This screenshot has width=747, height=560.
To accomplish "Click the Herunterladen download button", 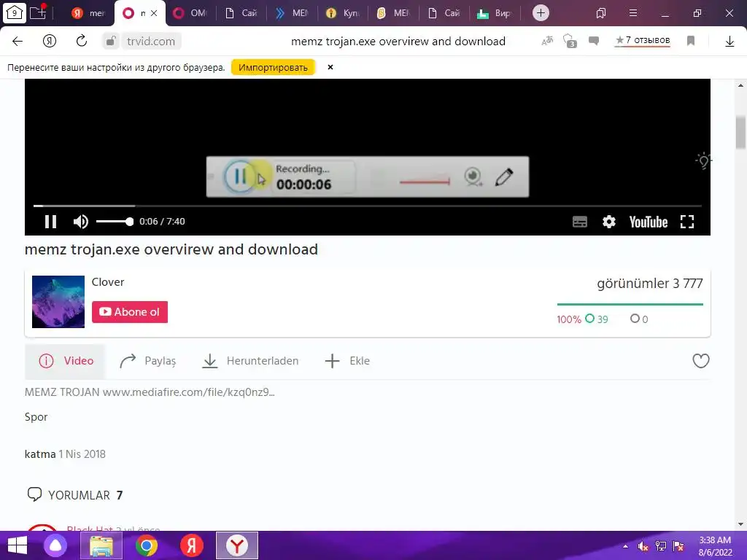I will 251,361.
